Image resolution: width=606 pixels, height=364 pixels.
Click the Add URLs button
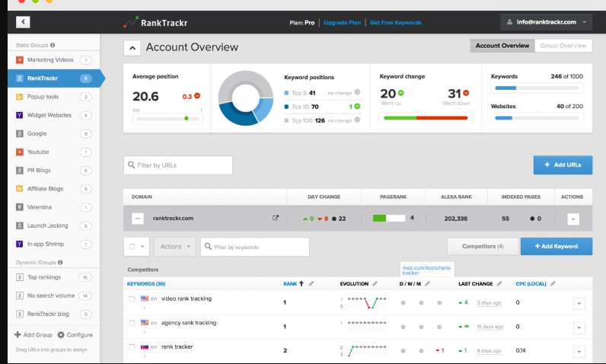[x=563, y=164]
